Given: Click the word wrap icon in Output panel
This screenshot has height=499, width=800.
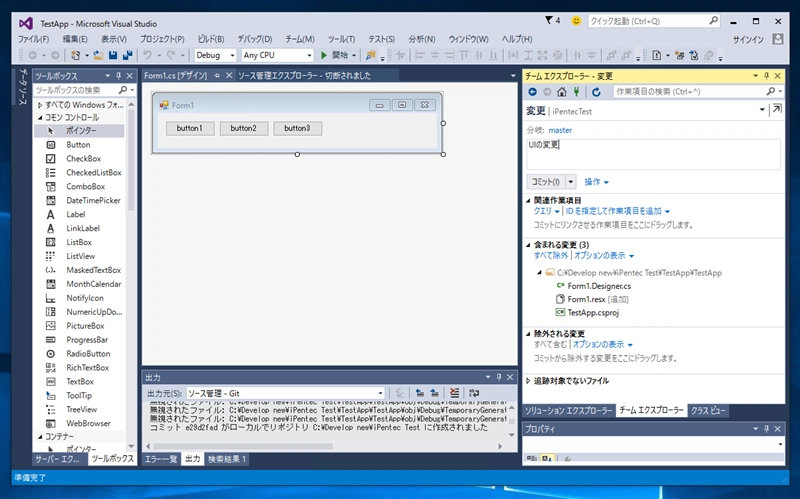Looking at the screenshot, I should 474,393.
